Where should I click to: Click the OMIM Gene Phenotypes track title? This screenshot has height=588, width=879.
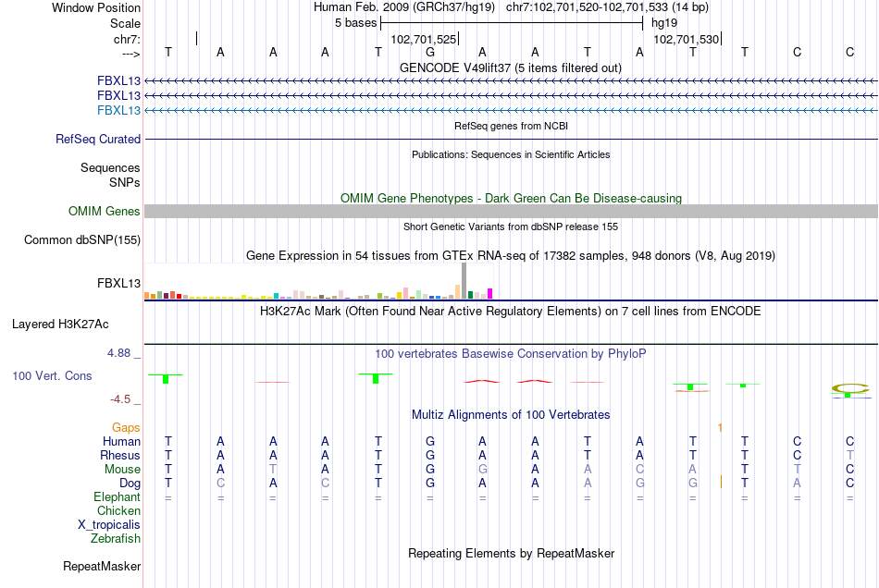[x=511, y=198]
